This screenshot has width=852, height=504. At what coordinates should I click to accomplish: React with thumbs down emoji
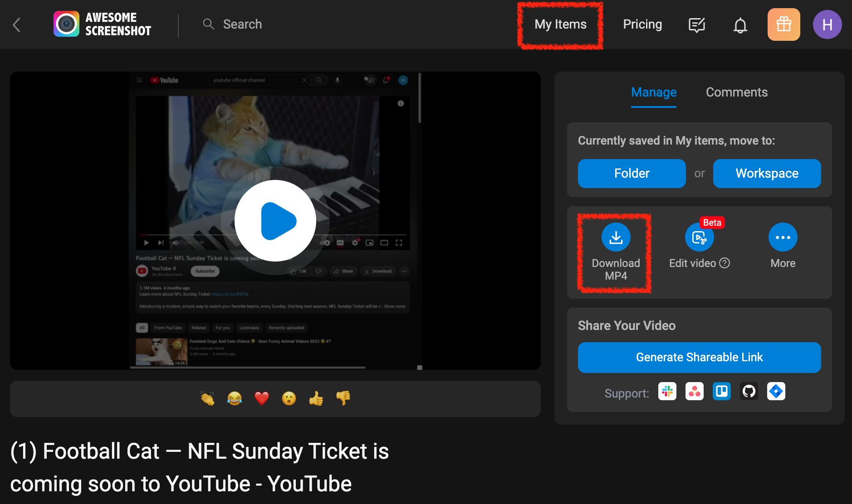[343, 398]
